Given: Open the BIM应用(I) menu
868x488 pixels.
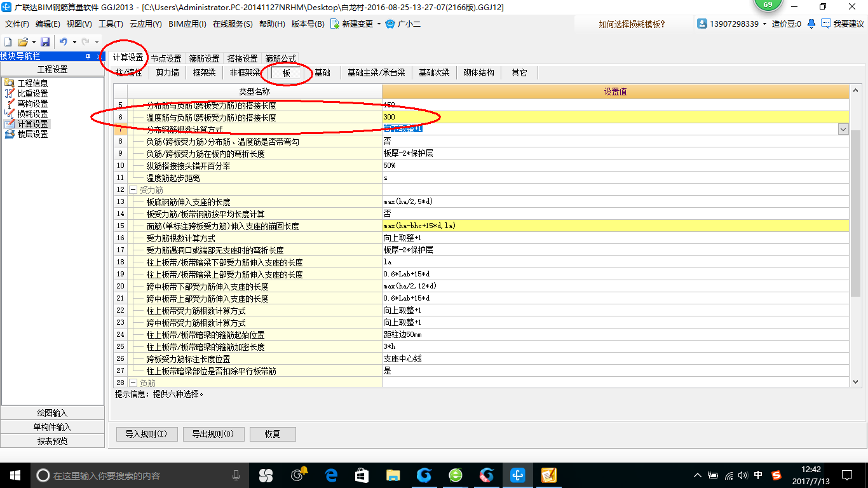Looking at the screenshot, I should coord(187,24).
